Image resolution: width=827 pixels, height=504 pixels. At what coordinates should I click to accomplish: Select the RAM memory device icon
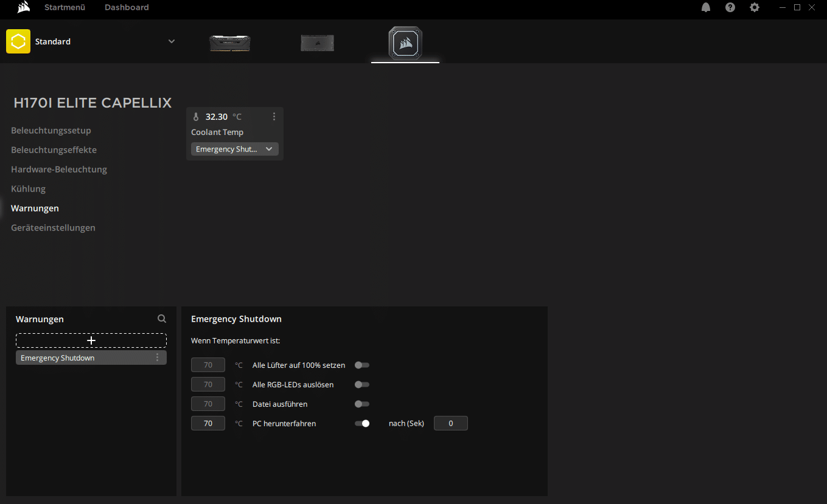pyautogui.click(x=230, y=43)
